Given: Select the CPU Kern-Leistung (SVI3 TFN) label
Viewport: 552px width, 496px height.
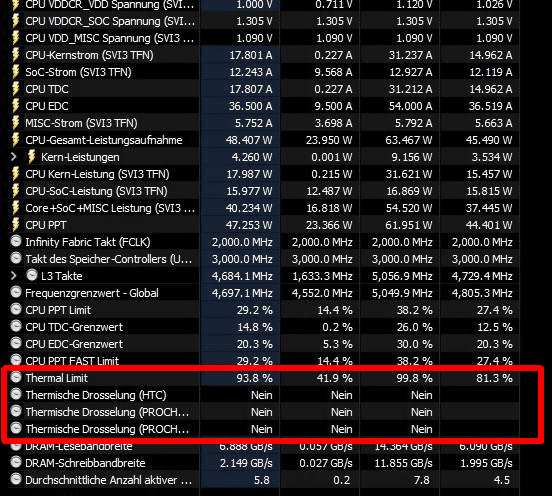Looking at the screenshot, I should 97,174.
